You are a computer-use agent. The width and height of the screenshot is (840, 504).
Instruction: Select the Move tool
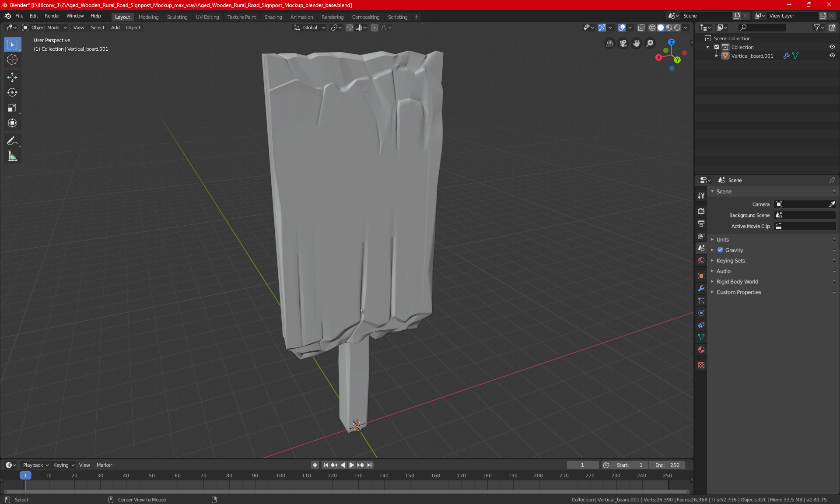(x=12, y=77)
